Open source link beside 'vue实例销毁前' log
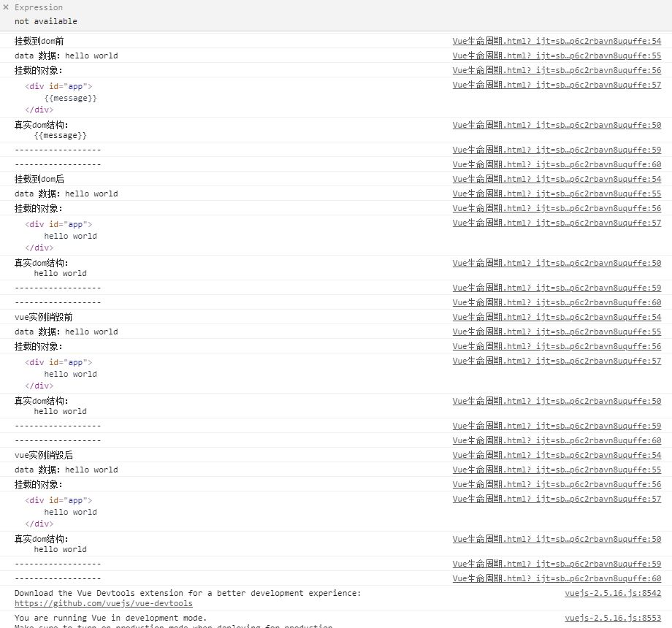 point(557,317)
